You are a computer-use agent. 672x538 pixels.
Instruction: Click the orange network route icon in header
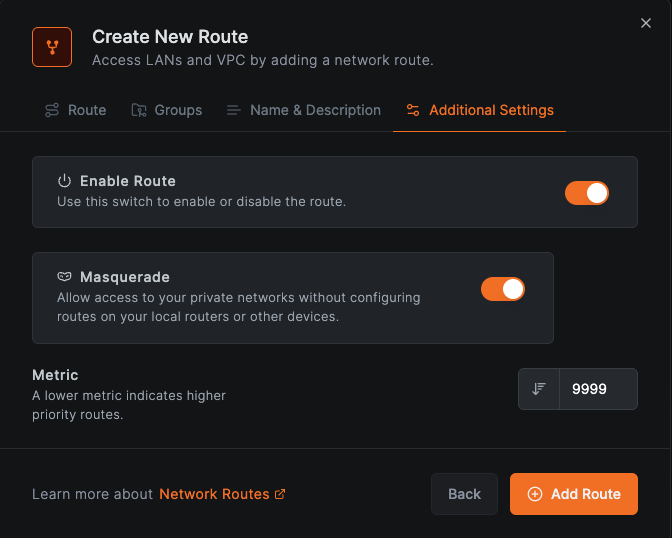pyautogui.click(x=52, y=46)
